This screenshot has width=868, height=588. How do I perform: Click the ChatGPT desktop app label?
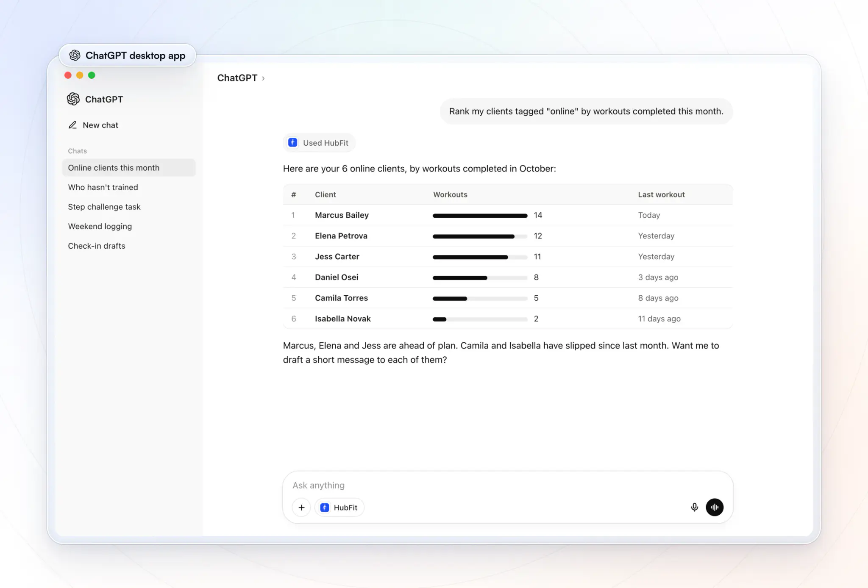pyautogui.click(x=127, y=55)
